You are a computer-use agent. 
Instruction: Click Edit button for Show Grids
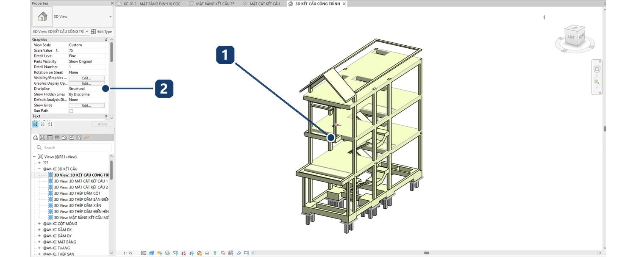[86, 105]
